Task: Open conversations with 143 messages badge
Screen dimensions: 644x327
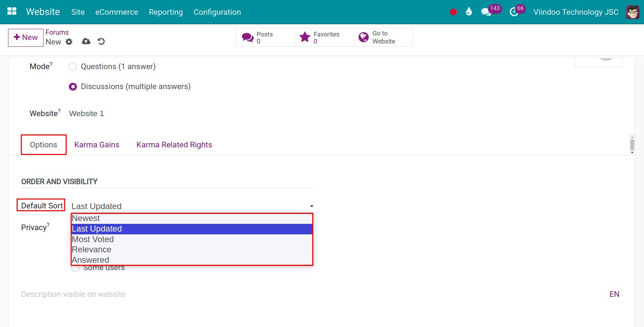Action: click(491, 11)
